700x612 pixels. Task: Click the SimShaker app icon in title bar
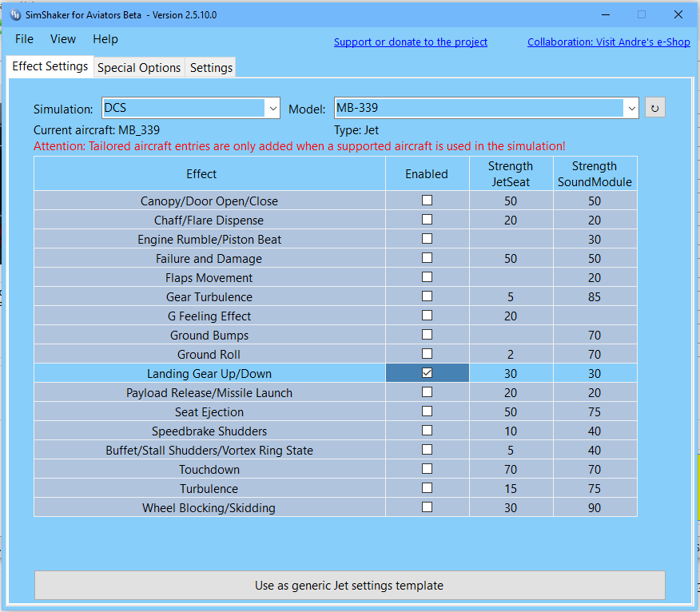coord(16,15)
